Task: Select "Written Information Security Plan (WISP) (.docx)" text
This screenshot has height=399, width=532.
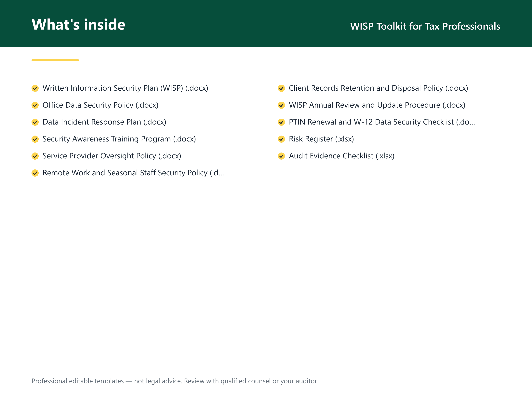Action: tap(125, 88)
